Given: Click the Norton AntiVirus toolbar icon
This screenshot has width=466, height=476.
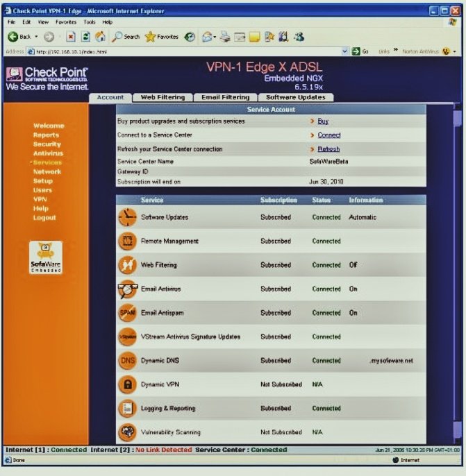Looking at the screenshot, I should [446, 51].
